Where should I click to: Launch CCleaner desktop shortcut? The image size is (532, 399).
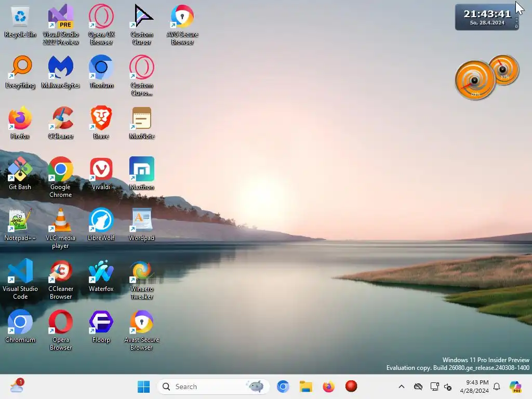60,123
